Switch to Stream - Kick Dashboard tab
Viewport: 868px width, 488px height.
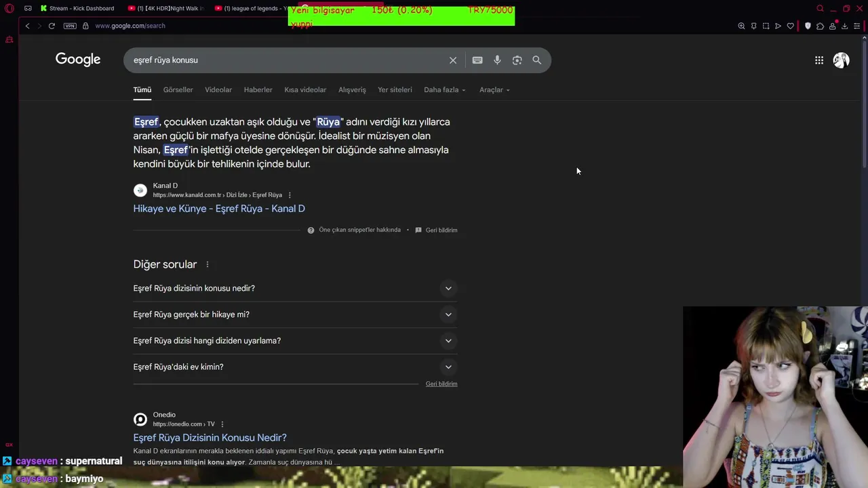(x=78, y=8)
